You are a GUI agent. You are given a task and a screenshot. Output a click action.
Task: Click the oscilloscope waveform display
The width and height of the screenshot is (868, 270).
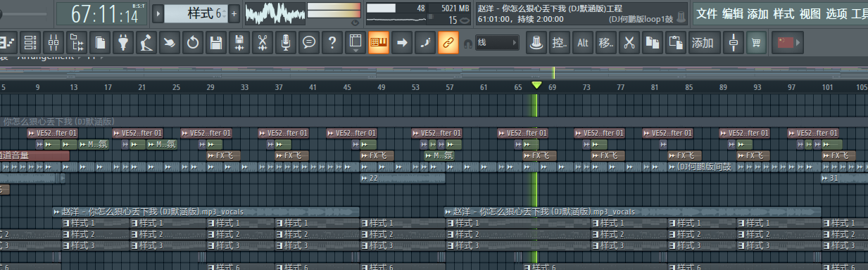pyautogui.click(x=275, y=13)
